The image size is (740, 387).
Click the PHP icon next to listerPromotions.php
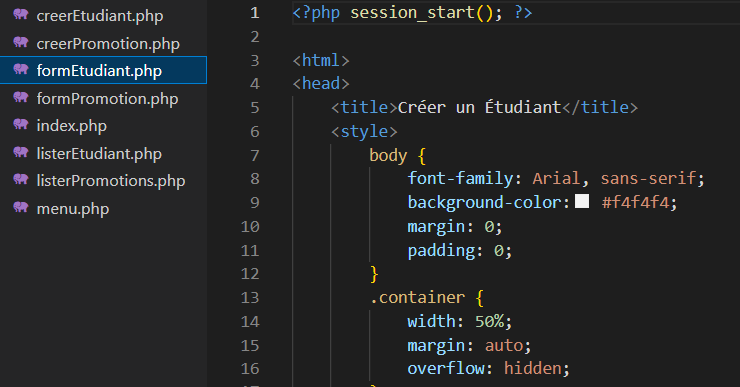tap(21, 180)
